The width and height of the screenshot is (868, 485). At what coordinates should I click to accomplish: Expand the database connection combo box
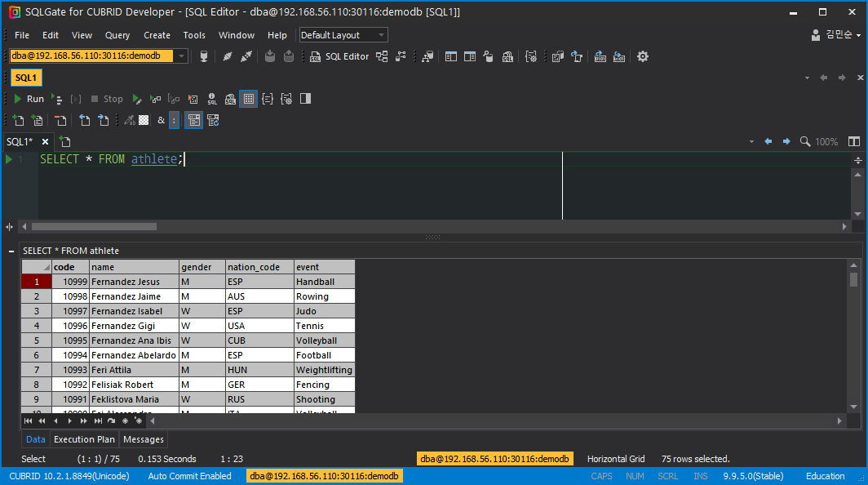tap(182, 56)
